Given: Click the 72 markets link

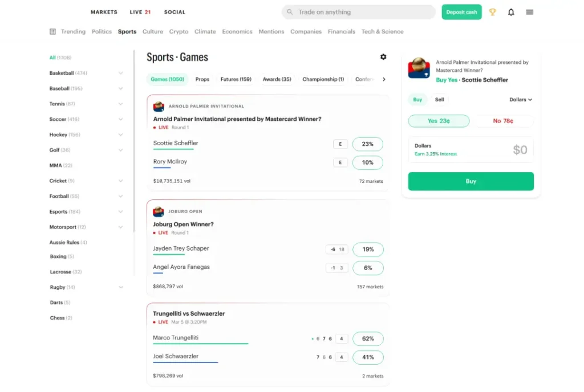Looking at the screenshot, I should coord(371,181).
